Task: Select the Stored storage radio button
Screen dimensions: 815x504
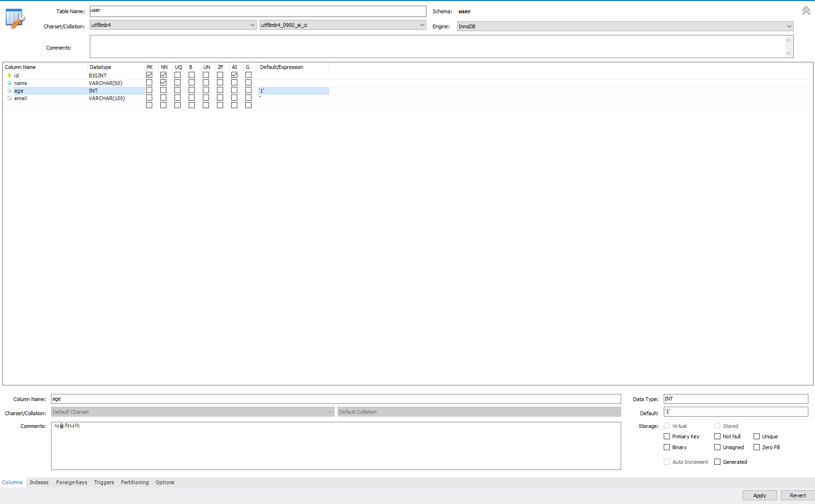Action: [x=718, y=426]
